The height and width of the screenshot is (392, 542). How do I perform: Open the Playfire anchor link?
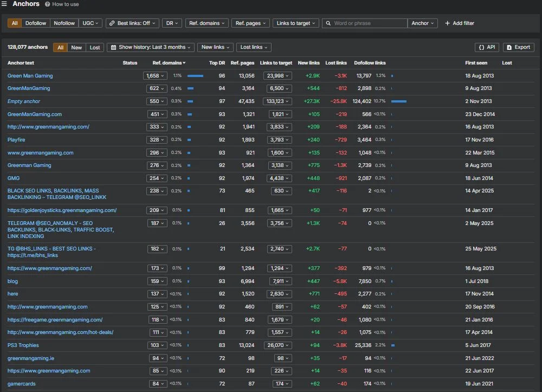pos(16,140)
